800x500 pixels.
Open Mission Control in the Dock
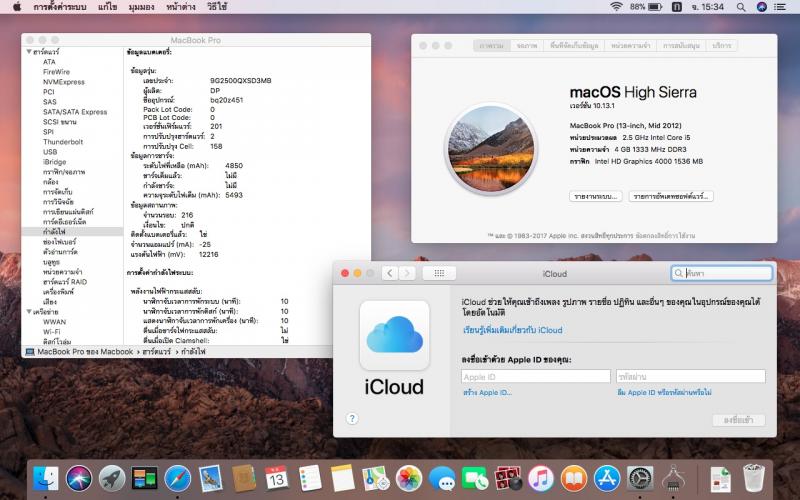(x=144, y=479)
